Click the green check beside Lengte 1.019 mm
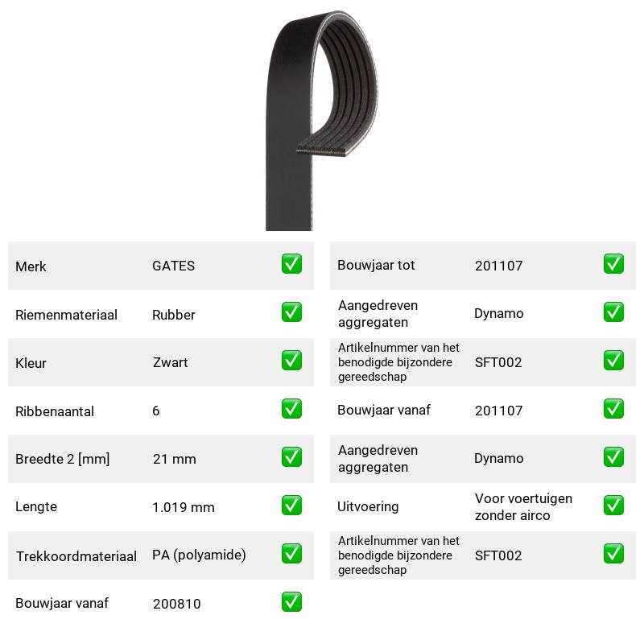Viewport: 644px width, 644px height. 291,506
